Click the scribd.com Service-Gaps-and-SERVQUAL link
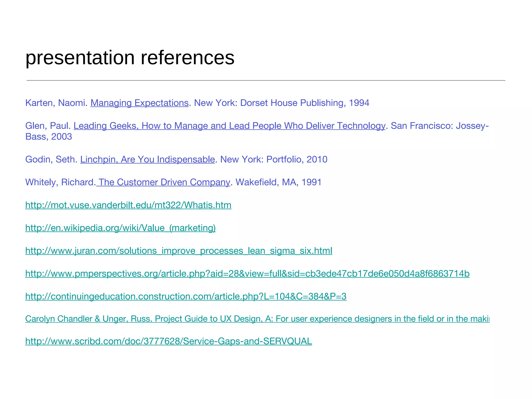 168,341
